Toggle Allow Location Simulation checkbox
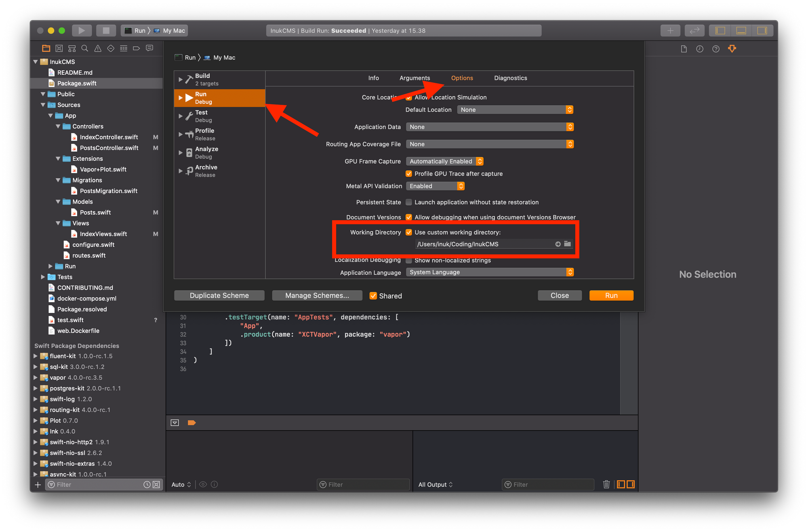 click(x=409, y=97)
